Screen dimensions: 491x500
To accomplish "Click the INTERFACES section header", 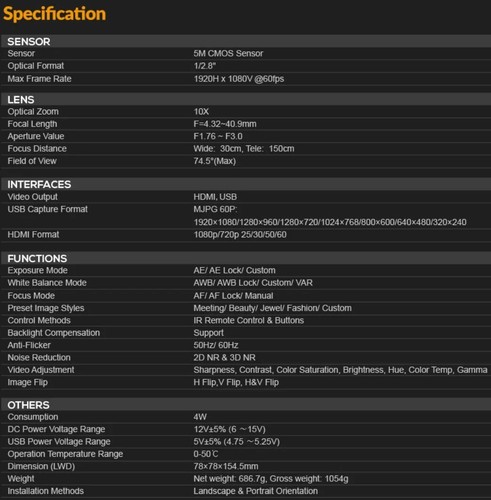I will point(39,184).
